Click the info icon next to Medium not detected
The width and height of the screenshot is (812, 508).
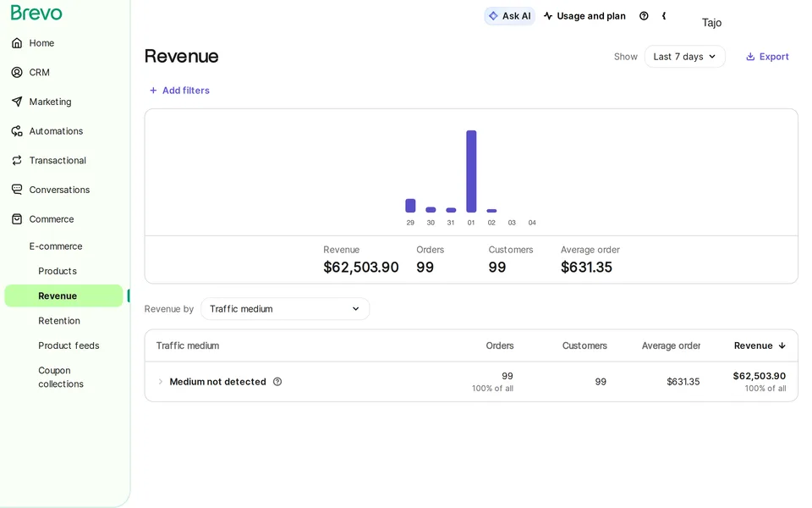tap(277, 382)
